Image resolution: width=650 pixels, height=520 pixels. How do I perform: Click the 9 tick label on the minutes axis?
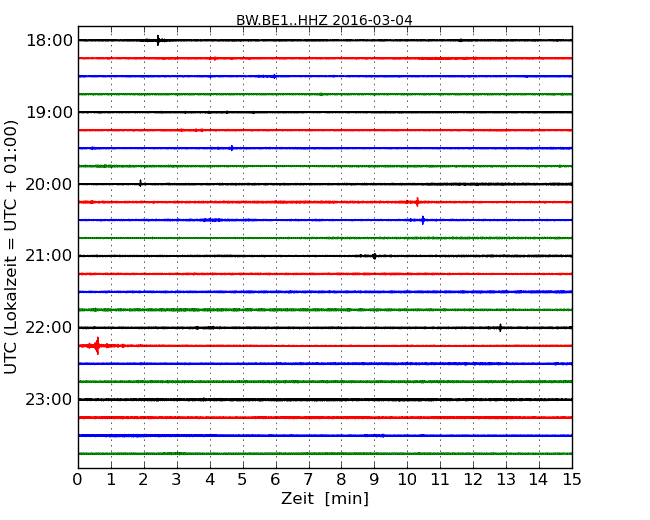374,479
